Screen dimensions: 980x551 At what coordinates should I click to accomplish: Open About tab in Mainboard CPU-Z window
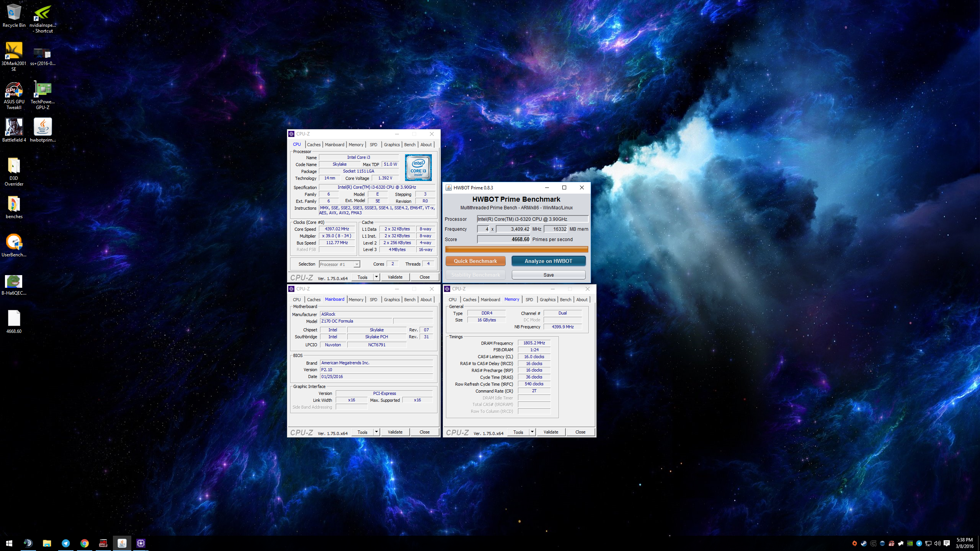pyautogui.click(x=426, y=300)
